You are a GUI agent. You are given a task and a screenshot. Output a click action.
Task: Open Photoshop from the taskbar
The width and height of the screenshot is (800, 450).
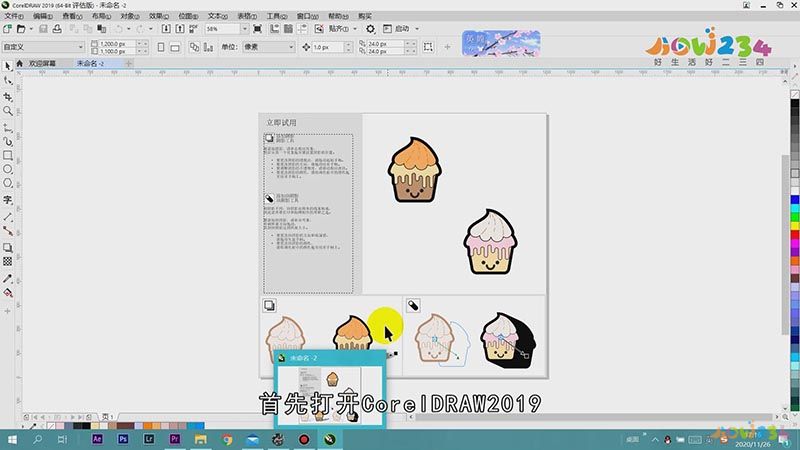tap(123, 439)
